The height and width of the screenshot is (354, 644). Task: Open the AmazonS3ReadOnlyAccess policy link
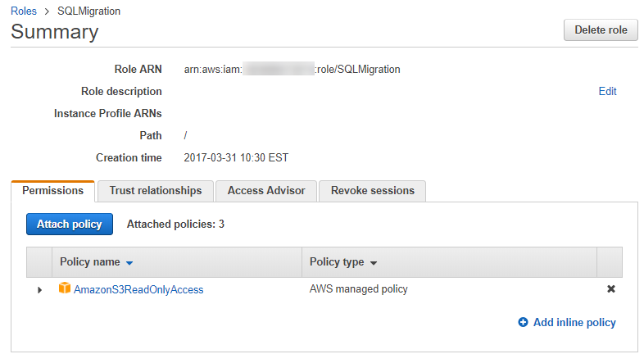pyautogui.click(x=138, y=289)
